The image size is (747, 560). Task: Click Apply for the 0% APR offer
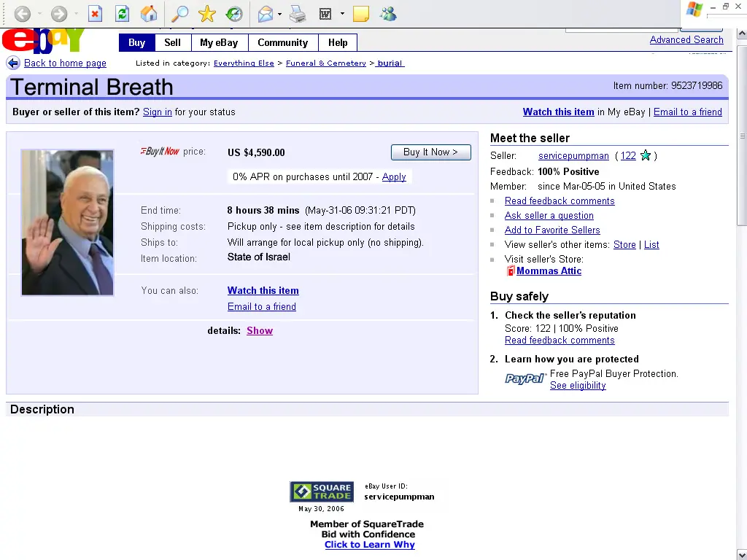point(394,176)
